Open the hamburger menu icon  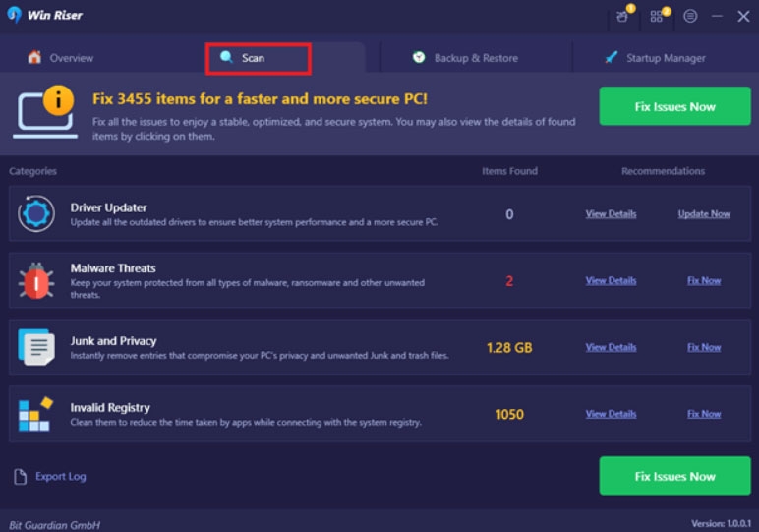click(690, 16)
